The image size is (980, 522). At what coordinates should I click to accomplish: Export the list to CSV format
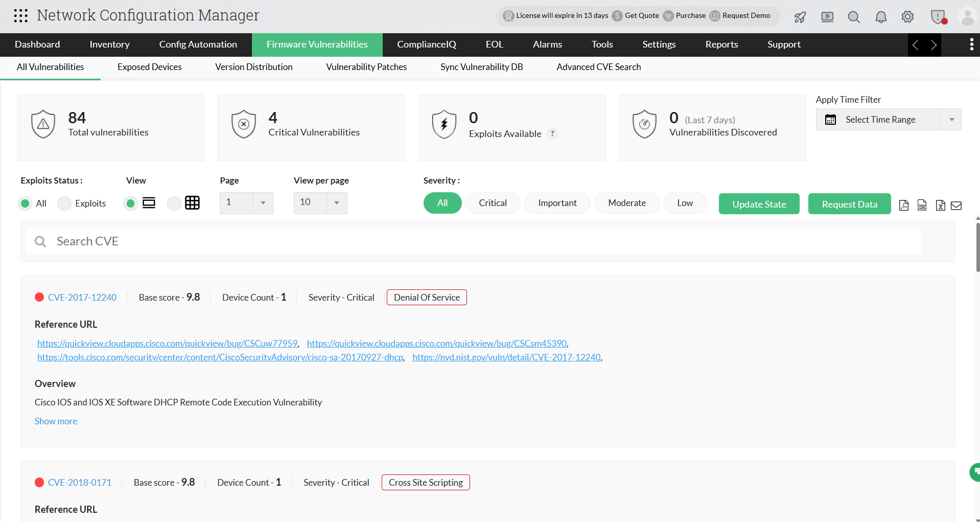[x=922, y=205]
